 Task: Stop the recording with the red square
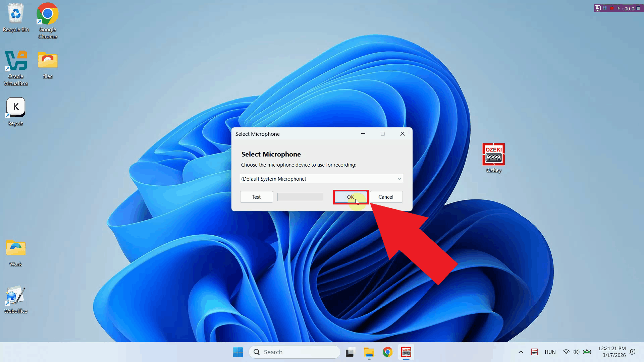pos(612,8)
